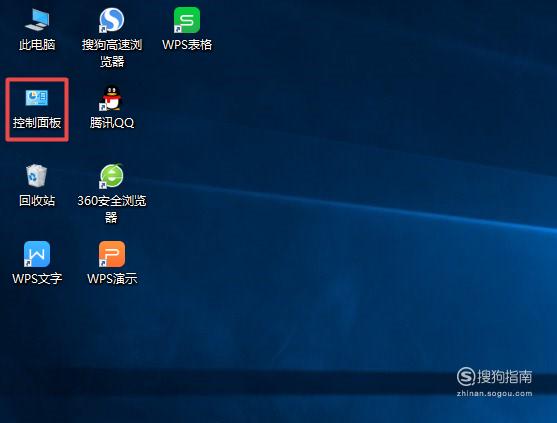Screen dimensions: 557x423
Task: Click the 腾讯QQ text label
Action: tap(112, 123)
